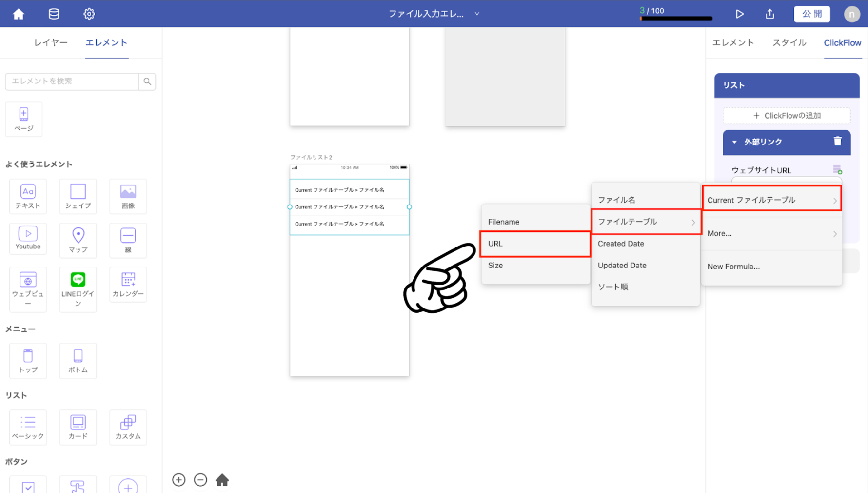The width and height of the screenshot is (868, 493).
Task: Choose URL from the field menu
Action: (535, 244)
